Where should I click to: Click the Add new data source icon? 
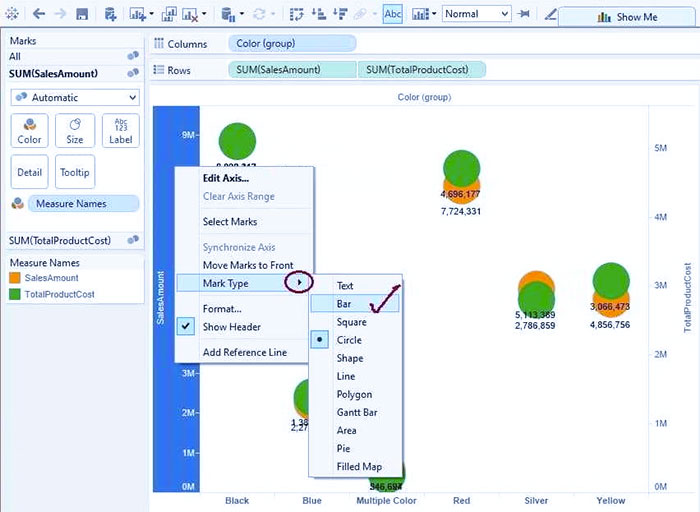(x=110, y=14)
